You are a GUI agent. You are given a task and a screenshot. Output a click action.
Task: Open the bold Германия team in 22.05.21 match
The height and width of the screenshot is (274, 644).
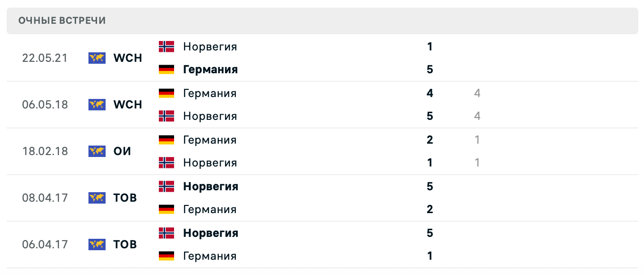coord(210,69)
